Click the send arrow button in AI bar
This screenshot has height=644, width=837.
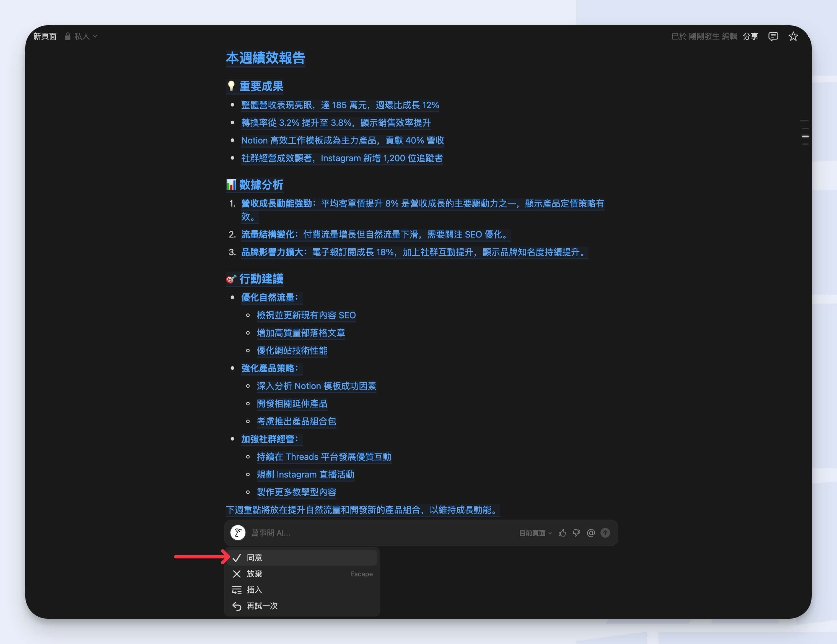[605, 533]
